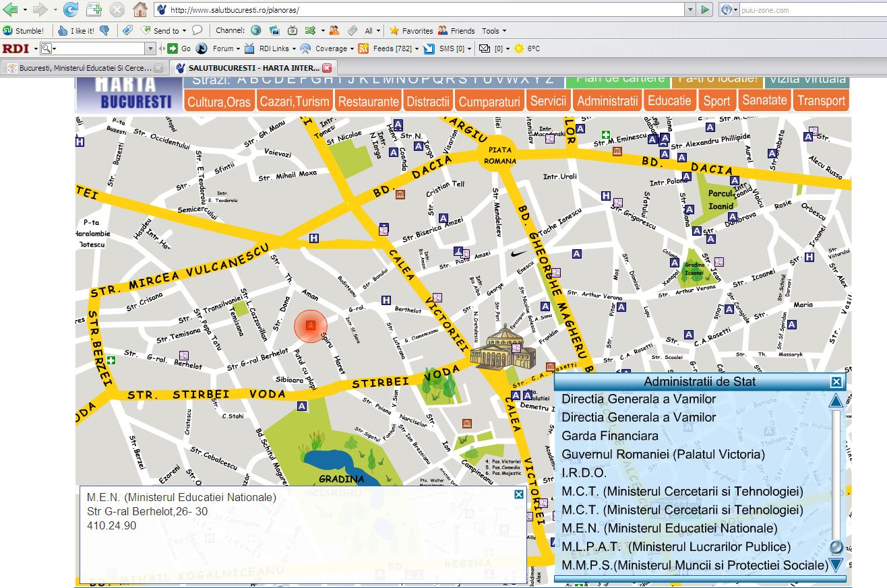Click the HARTA BUCURESTI logo
Image resolution: width=887 pixels, height=588 pixels.
[128, 94]
